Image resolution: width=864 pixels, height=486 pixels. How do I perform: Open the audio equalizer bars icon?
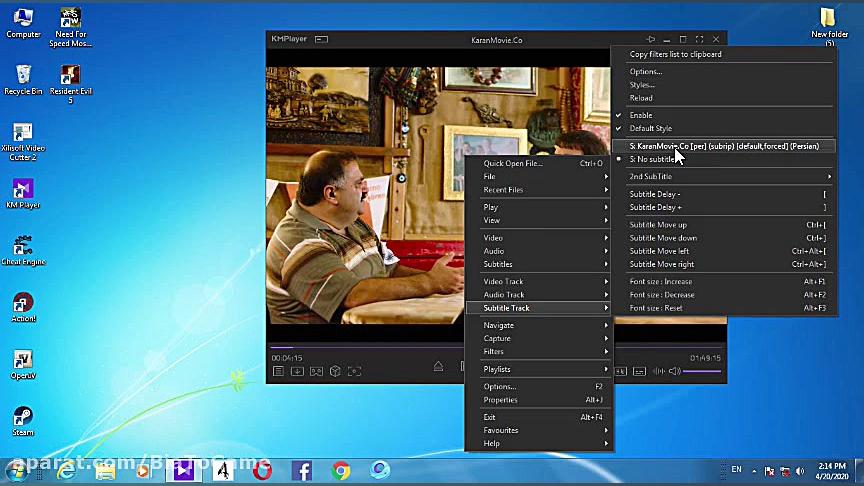coord(658,371)
